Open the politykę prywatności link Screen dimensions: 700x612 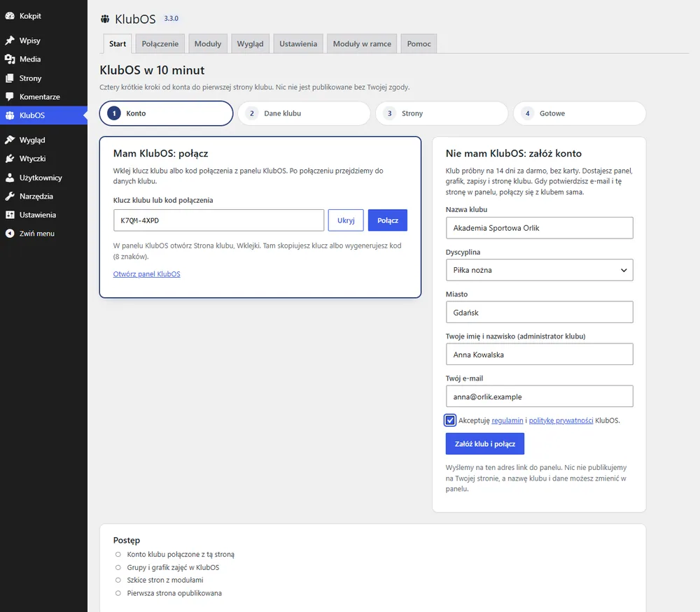coord(561,420)
